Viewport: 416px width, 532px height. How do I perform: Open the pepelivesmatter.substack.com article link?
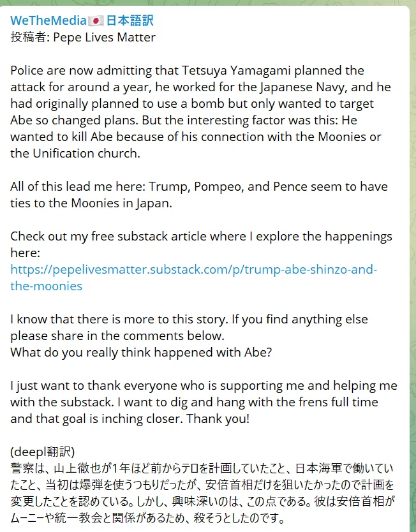point(194,277)
